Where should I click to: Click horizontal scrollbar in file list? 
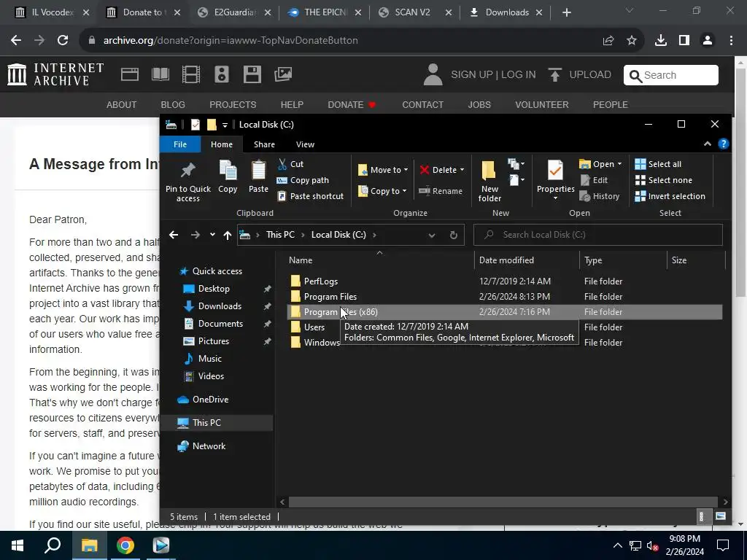[x=503, y=502]
